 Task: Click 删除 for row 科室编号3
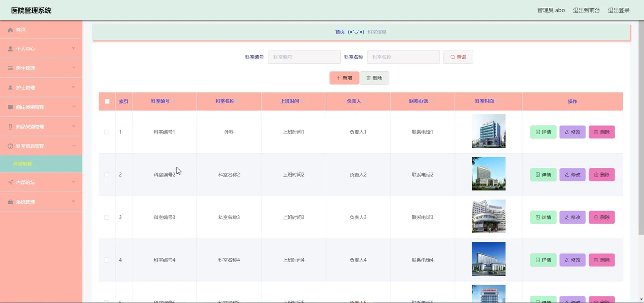pyautogui.click(x=602, y=217)
